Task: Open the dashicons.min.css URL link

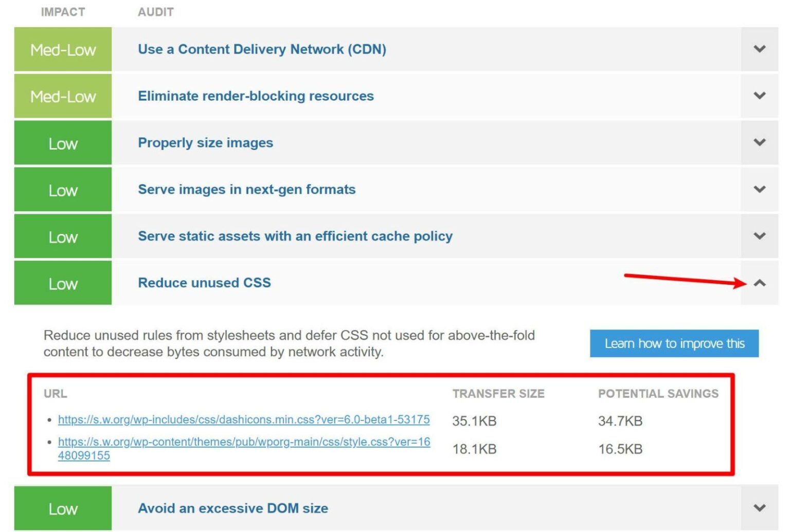Action: tap(243, 420)
